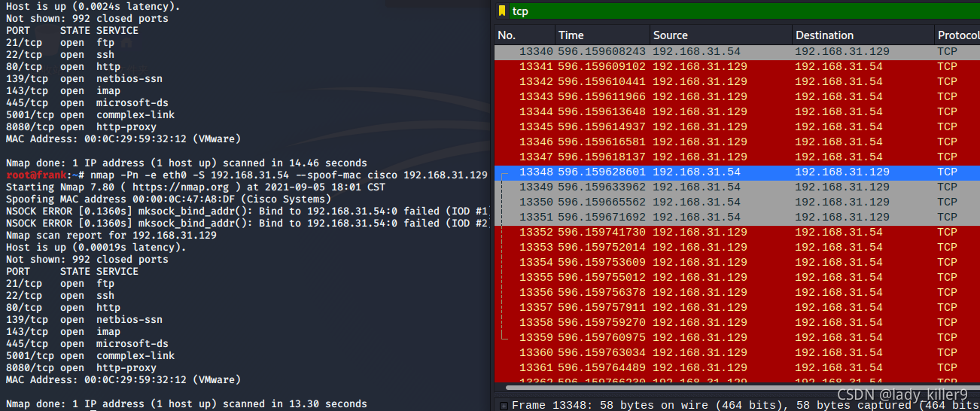Select packet number 13359 row

coord(737,338)
